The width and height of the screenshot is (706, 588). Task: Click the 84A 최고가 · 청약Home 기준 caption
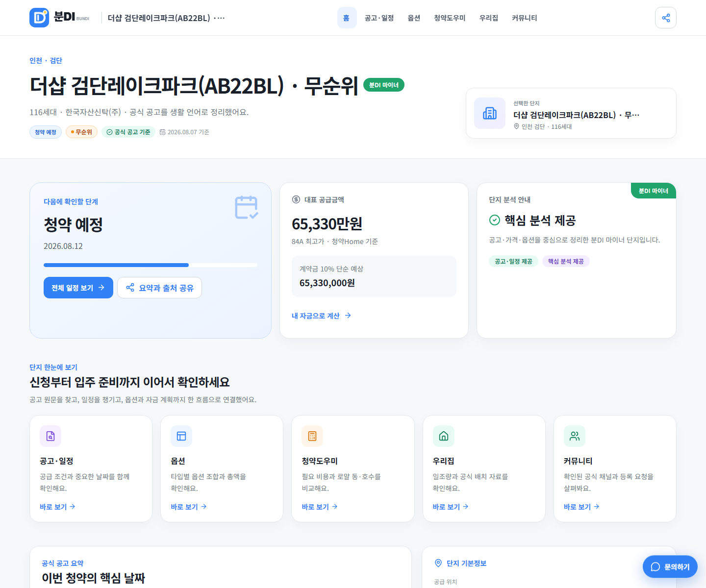tap(335, 242)
